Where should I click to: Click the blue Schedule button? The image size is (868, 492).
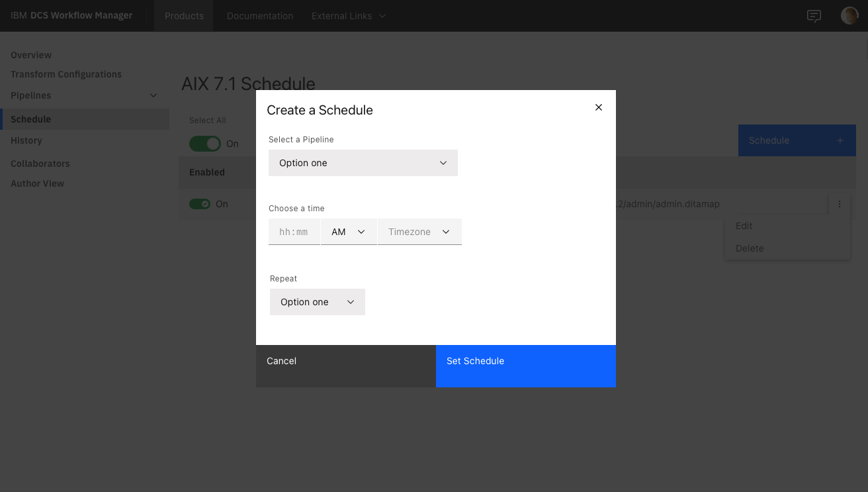797,140
